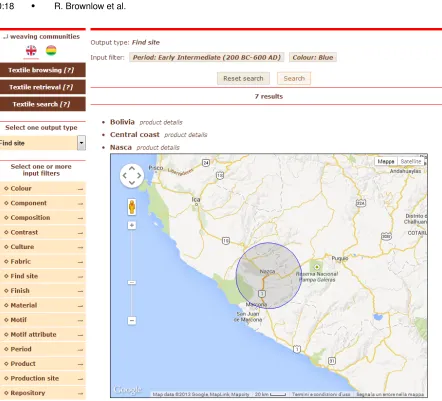
Task: Open the output type dropdown arrow
Action: tap(81, 143)
